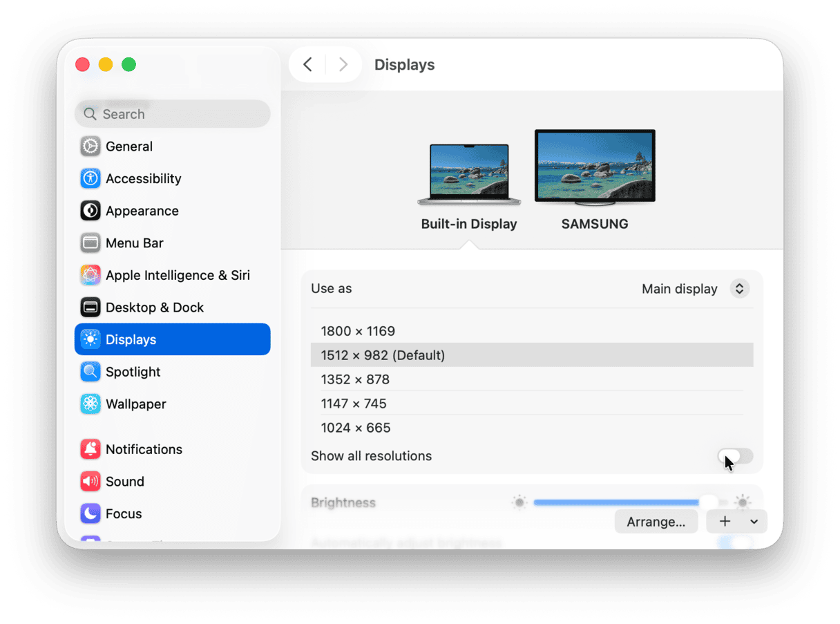Open Spotlight magnifier icon in sidebar
Screen dimensions: 840x624
(x=90, y=372)
